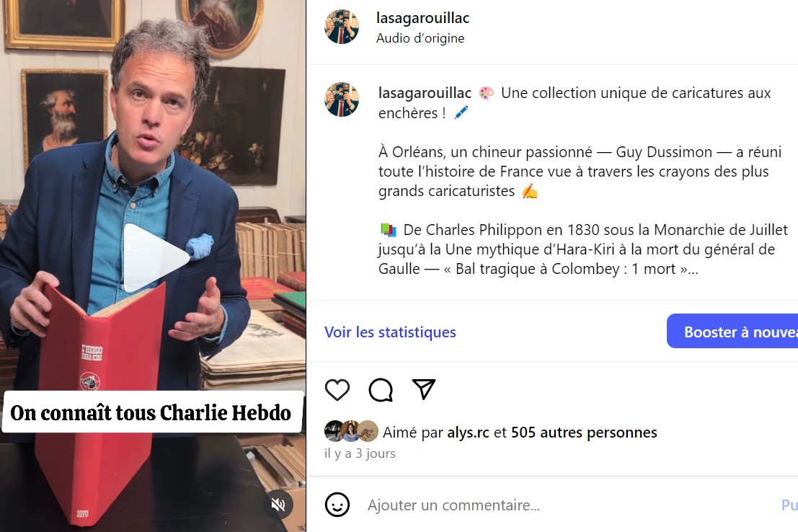Play the video with center play button
The height and width of the screenshot is (532, 798).
point(154,257)
